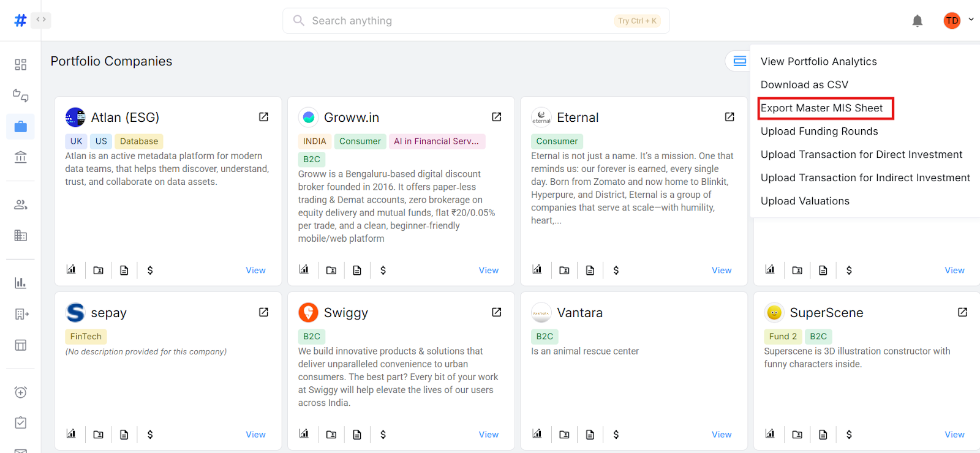Open the chart icon on Swiggy card
The image size is (980, 453).
pos(304,434)
